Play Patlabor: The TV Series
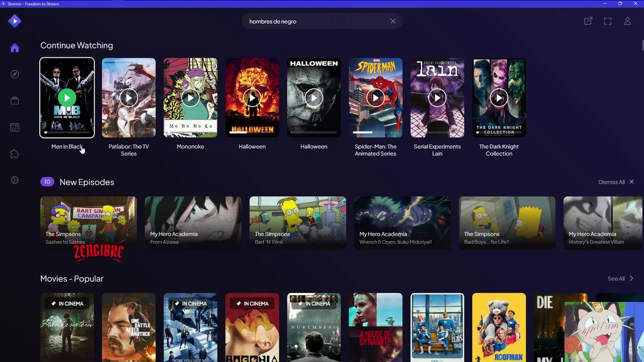644x362 pixels. (129, 98)
